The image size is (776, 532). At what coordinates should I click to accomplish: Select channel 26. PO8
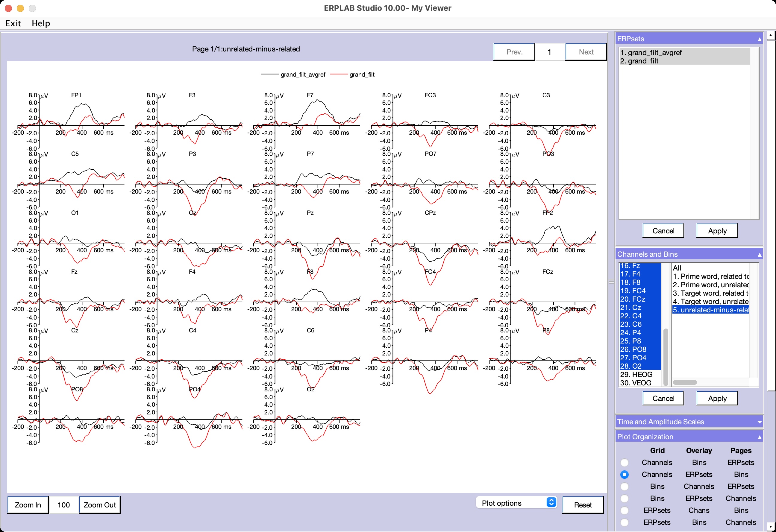(x=640, y=349)
